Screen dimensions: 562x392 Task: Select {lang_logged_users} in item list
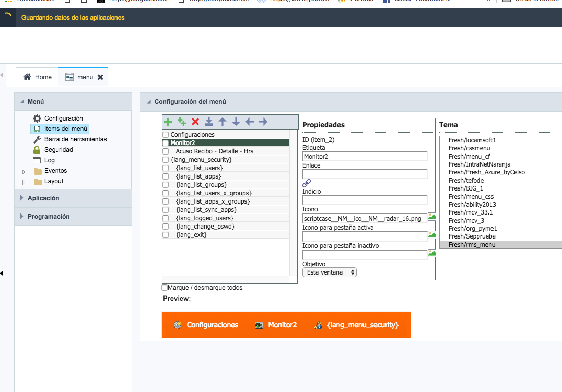click(x=205, y=218)
